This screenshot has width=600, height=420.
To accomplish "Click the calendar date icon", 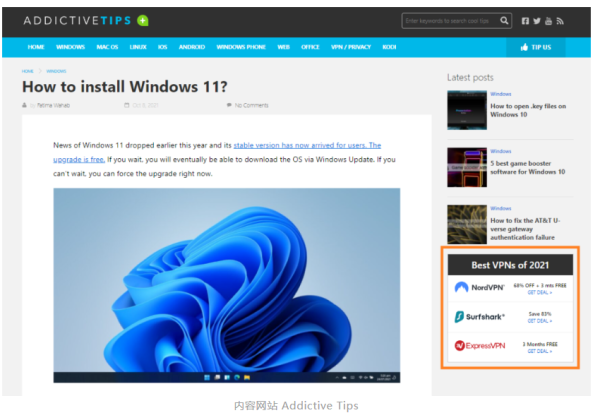I will pyautogui.click(x=127, y=105).
